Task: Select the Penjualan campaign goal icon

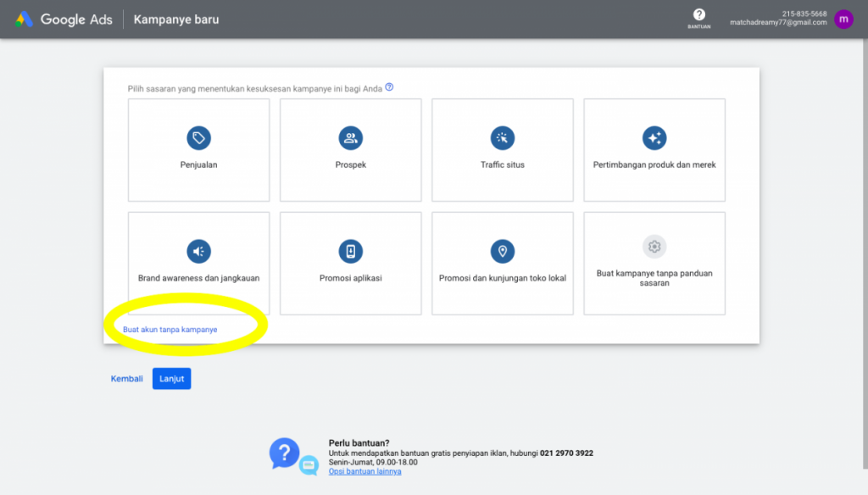Action: [198, 137]
